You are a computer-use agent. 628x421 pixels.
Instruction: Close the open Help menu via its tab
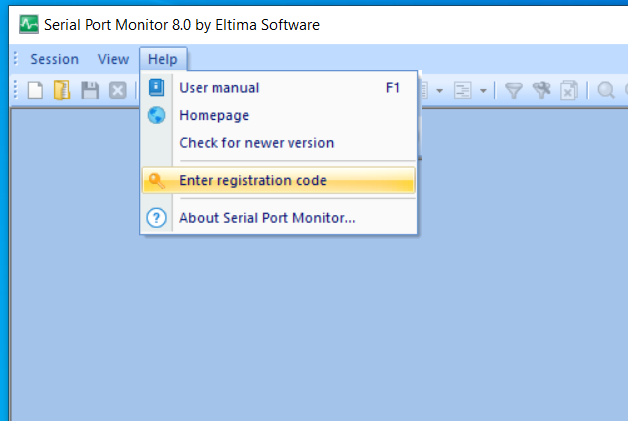pyautogui.click(x=163, y=59)
